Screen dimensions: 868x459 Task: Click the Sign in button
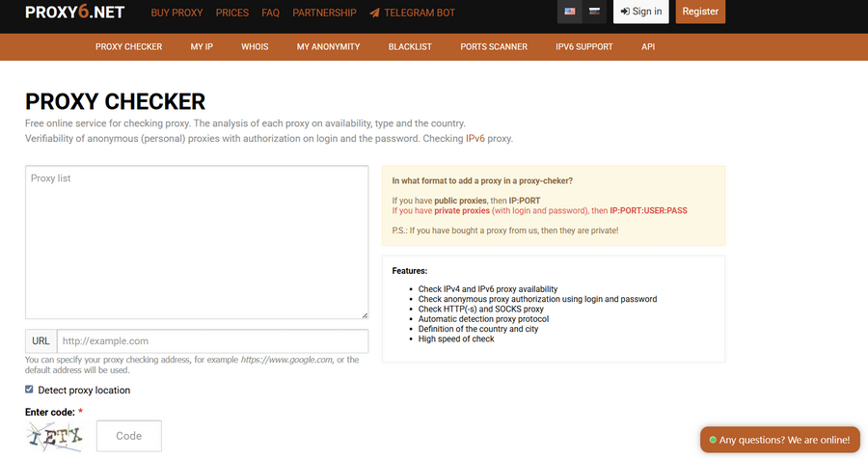(641, 12)
